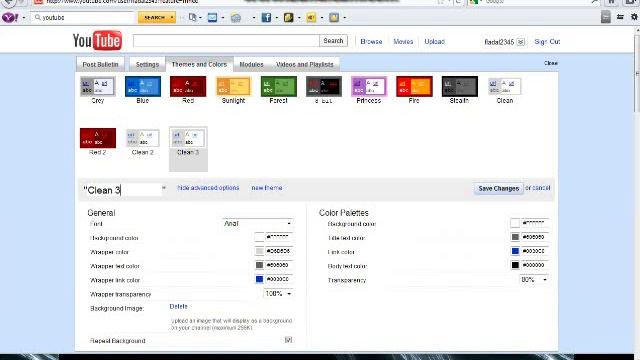Select the Blue theme thumbnail

point(143,87)
